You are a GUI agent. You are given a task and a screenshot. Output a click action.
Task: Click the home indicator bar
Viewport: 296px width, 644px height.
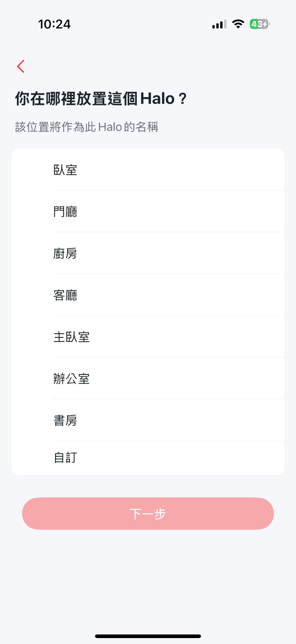pos(148,636)
